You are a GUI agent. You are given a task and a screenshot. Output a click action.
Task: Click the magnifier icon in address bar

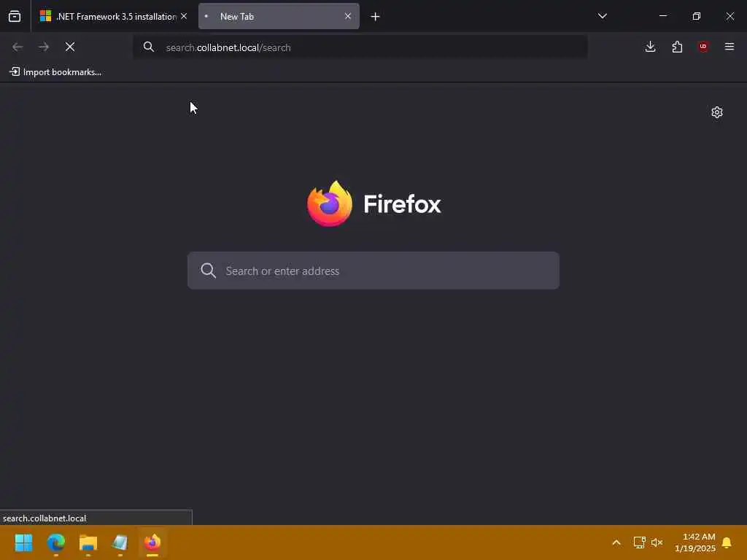click(149, 47)
